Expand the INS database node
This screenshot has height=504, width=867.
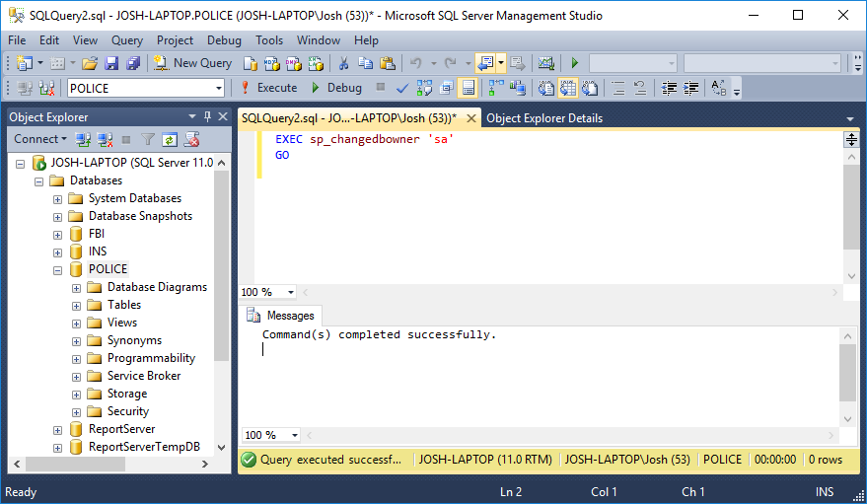pyautogui.click(x=57, y=252)
